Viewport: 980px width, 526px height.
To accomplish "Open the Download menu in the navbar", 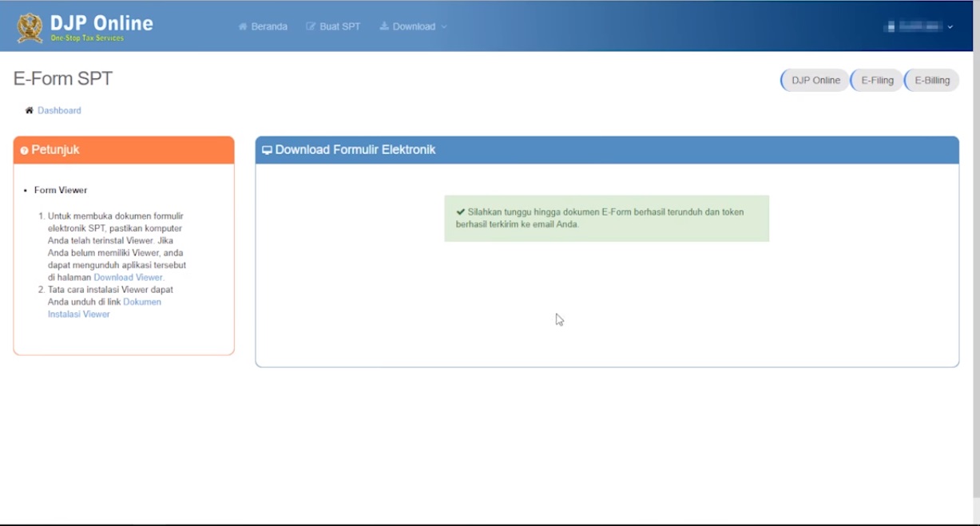I will click(412, 26).
